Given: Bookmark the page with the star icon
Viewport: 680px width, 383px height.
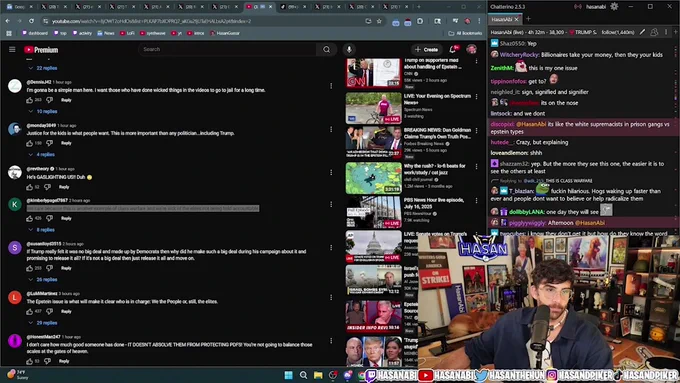Looking at the screenshot, I should [379, 21].
